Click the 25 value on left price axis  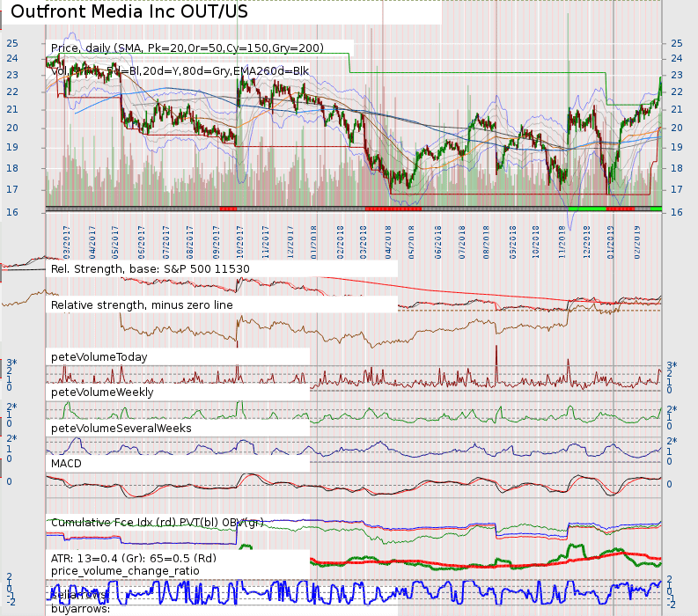point(12,43)
